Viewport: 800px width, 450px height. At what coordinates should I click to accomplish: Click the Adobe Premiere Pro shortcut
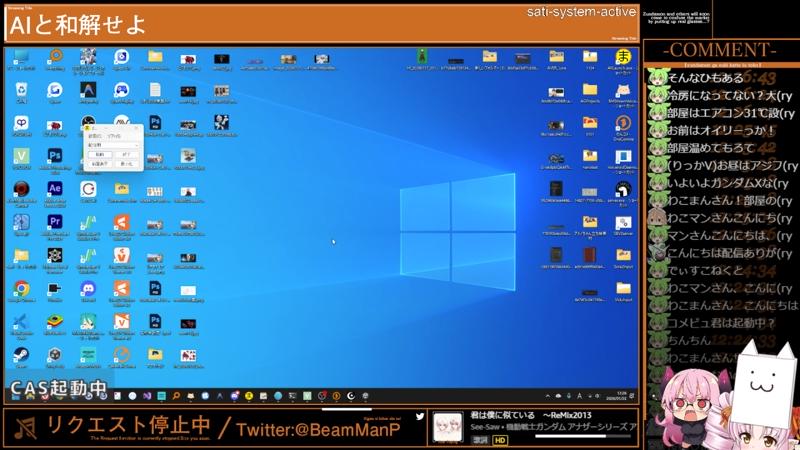pos(54,222)
